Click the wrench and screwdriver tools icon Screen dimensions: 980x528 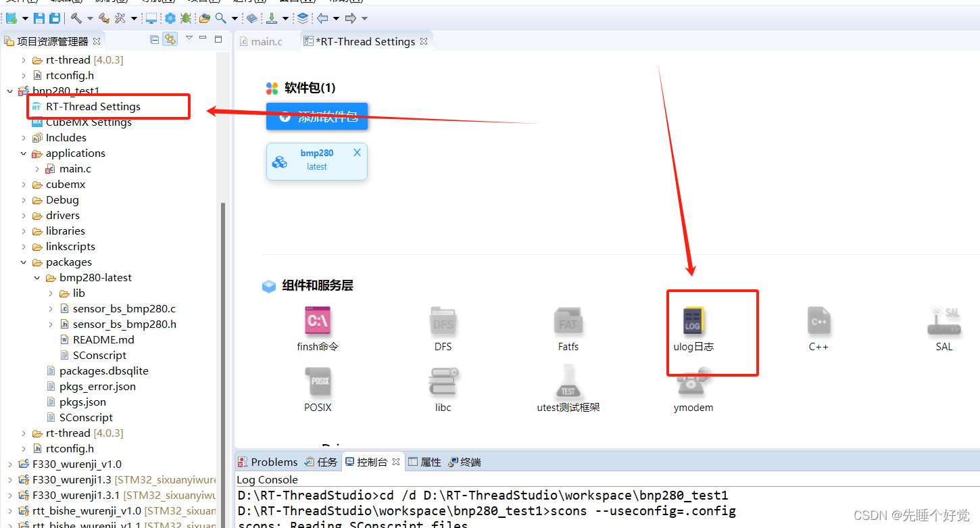[120, 18]
